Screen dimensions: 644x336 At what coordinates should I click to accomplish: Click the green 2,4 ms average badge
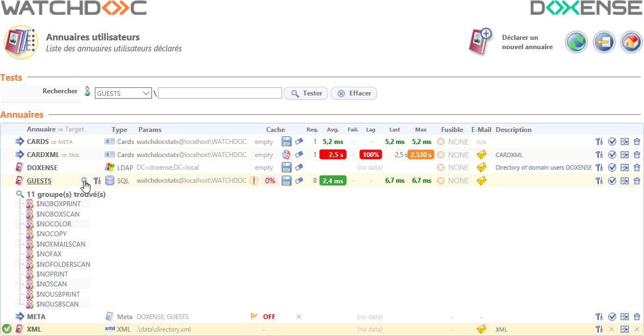(333, 181)
